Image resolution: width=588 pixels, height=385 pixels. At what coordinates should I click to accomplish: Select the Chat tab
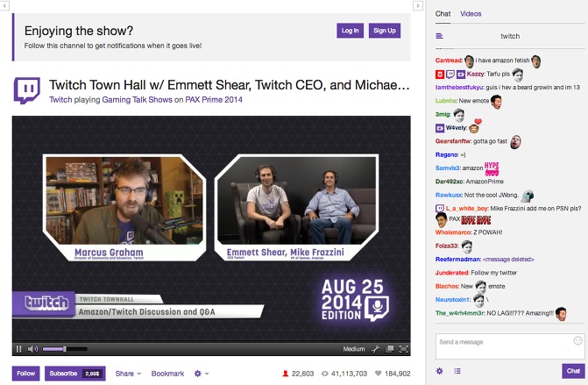pyautogui.click(x=443, y=14)
